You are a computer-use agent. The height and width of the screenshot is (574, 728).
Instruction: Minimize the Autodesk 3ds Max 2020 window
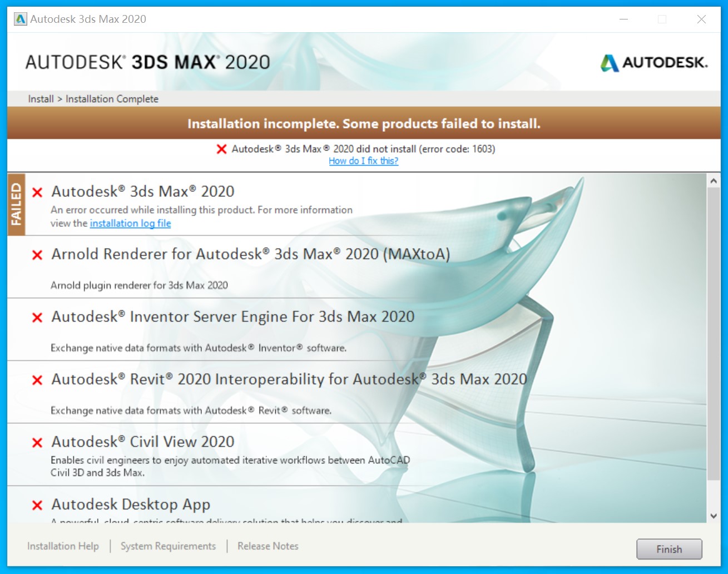click(x=623, y=19)
